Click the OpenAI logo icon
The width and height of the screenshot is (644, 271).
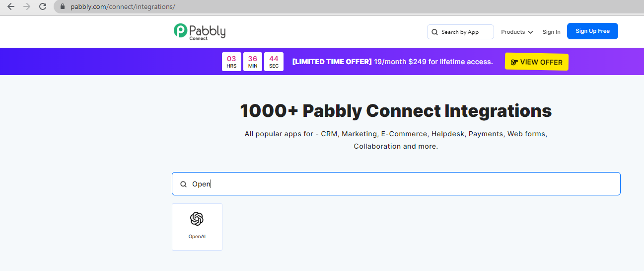point(197,219)
